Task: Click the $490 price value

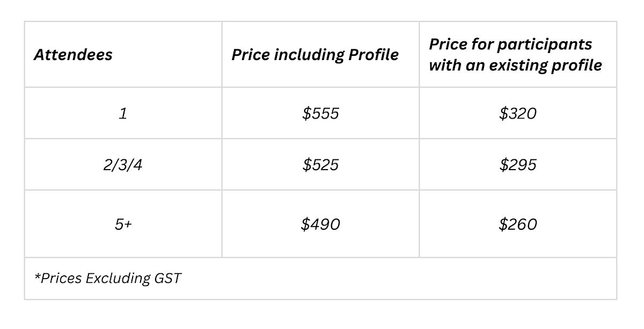Action: tap(320, 224)
